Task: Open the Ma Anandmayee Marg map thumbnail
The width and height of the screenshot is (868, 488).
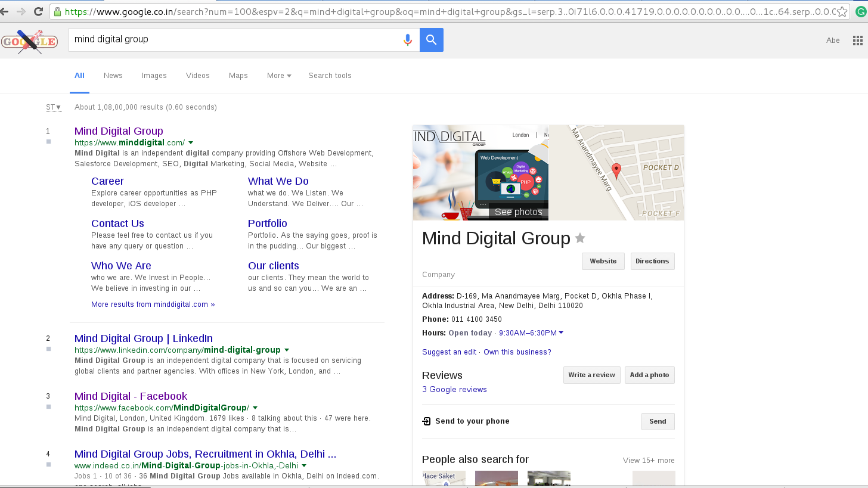Action: (x=616, y=173)
